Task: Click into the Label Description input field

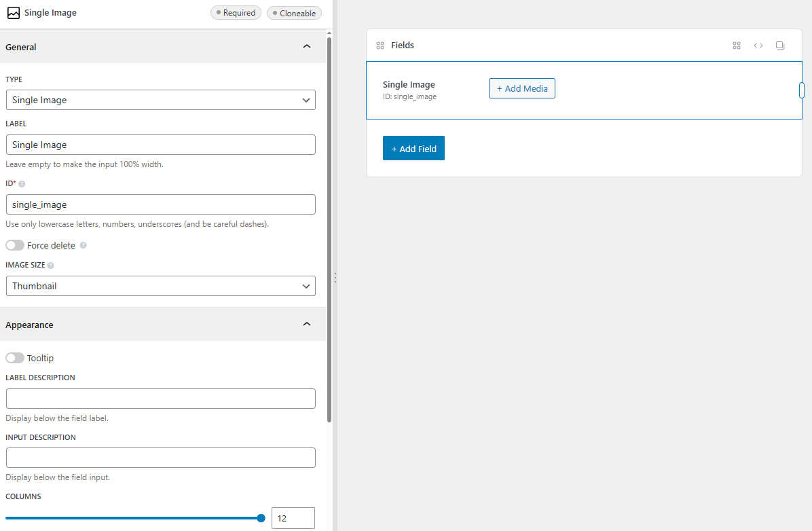Action: 160,399
